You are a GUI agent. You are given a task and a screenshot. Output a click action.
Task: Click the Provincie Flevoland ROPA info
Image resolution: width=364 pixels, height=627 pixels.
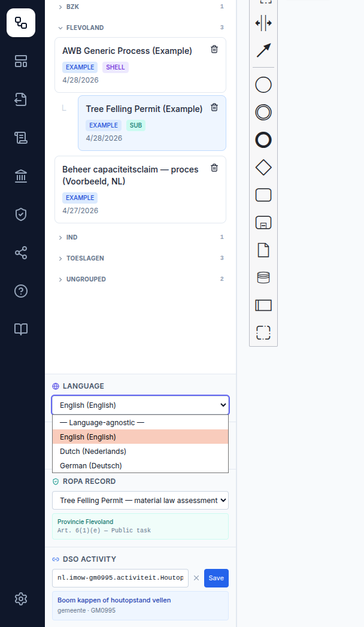click(x=140, y=526)
